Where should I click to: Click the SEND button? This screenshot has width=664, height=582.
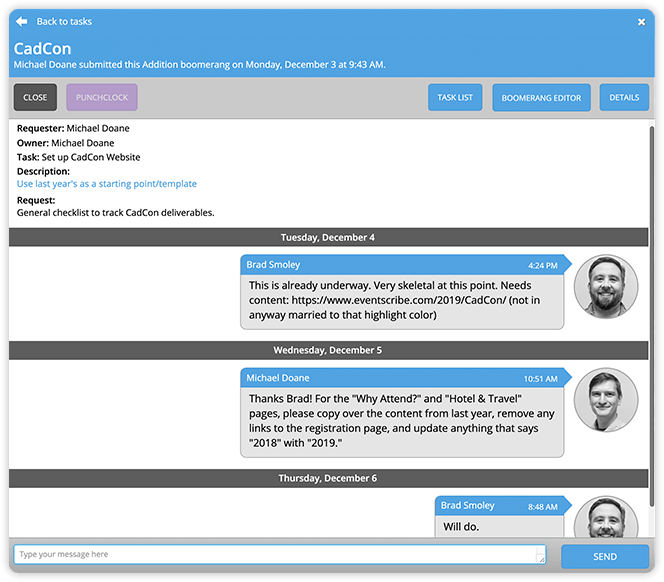click(605, 557)
